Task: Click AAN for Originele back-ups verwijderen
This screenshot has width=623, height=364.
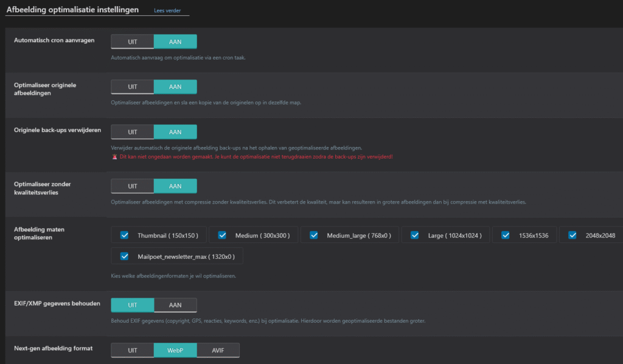Action: pyautogui.click(x=175, y=132)
